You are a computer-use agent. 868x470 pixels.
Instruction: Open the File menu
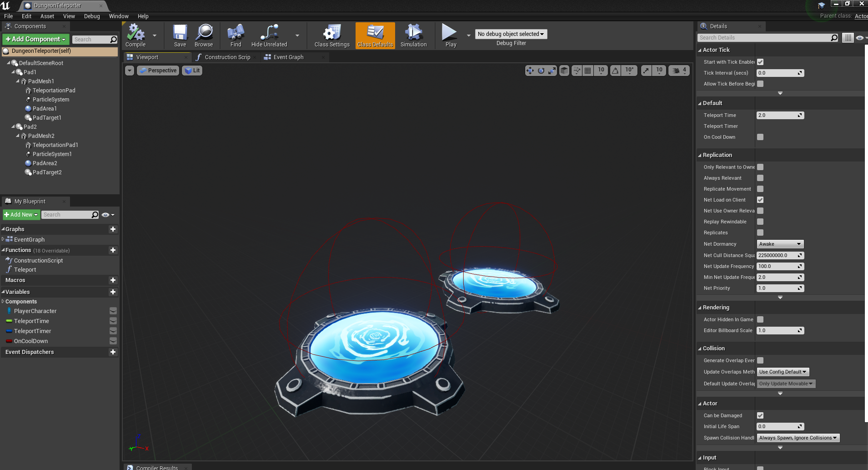(9, 16)
